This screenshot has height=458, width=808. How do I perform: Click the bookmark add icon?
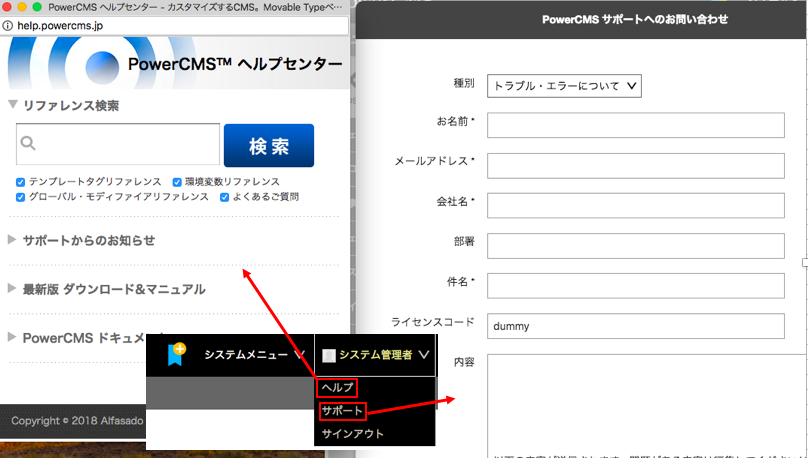click(176, 354)
